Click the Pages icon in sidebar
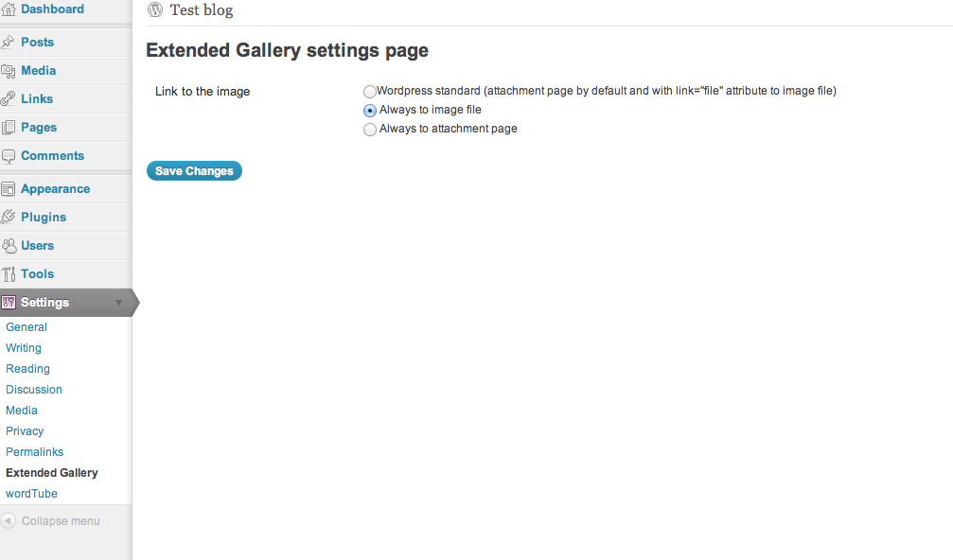The height and width of the screenshot is (560, 953). coord(8,128)
